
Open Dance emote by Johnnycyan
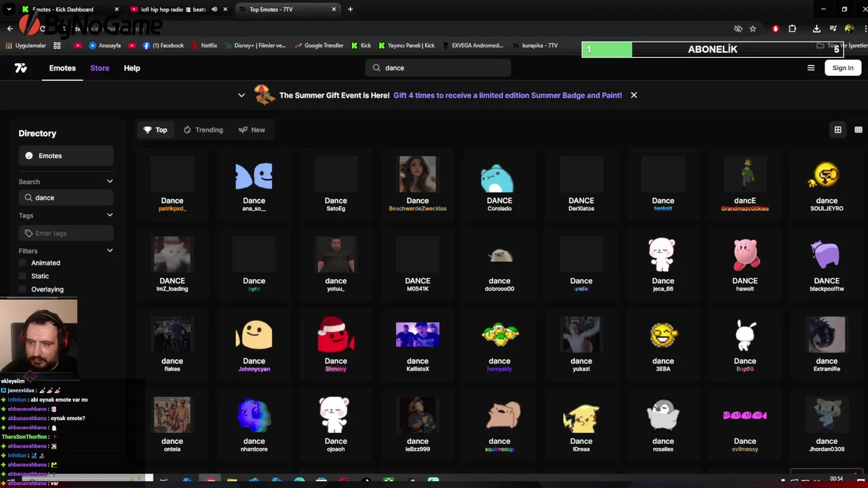point(254,344)
